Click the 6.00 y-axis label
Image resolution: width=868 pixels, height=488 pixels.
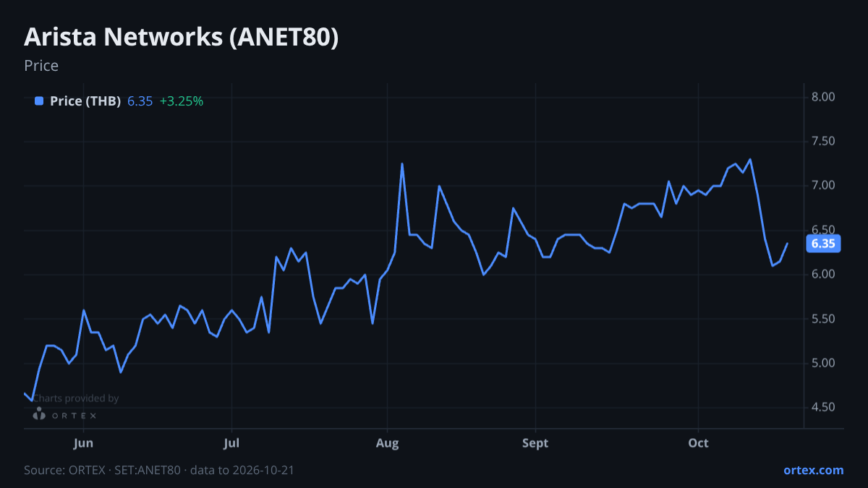823,275
